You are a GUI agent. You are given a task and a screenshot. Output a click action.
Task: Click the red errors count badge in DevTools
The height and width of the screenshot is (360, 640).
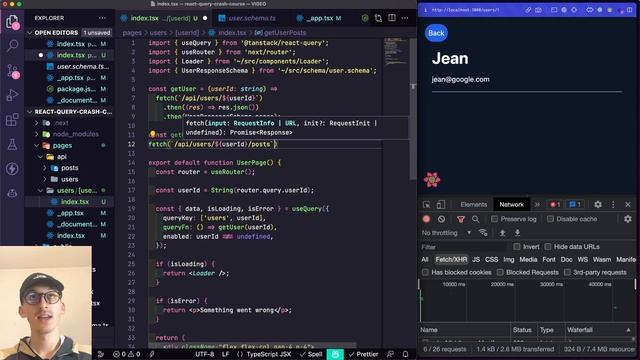[x=555, y=204]
